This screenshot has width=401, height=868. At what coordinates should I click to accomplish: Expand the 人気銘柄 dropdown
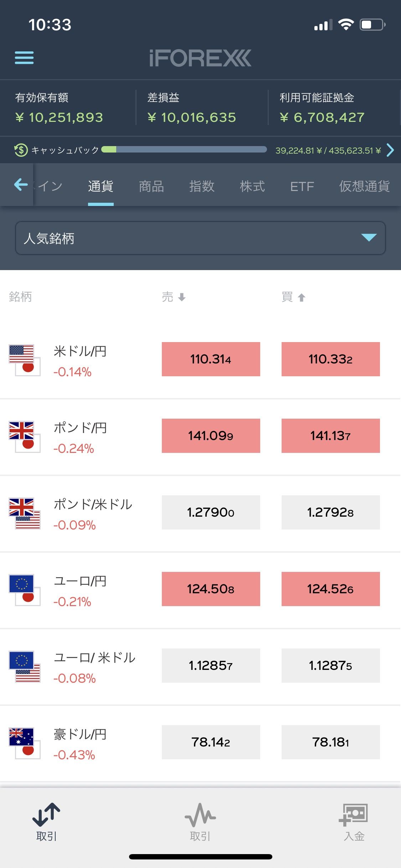[x=200, y=238]
